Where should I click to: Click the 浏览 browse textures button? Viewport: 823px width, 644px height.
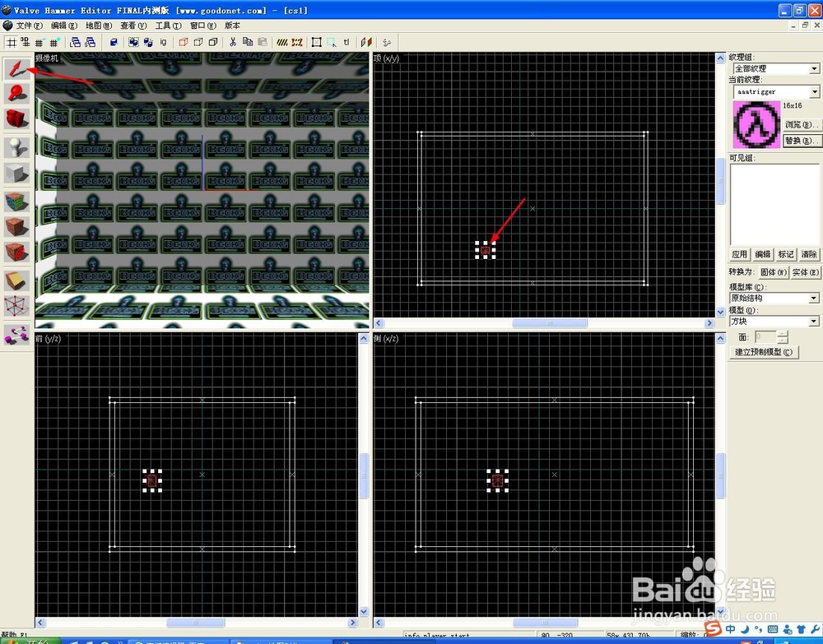[x=802, y=124]
